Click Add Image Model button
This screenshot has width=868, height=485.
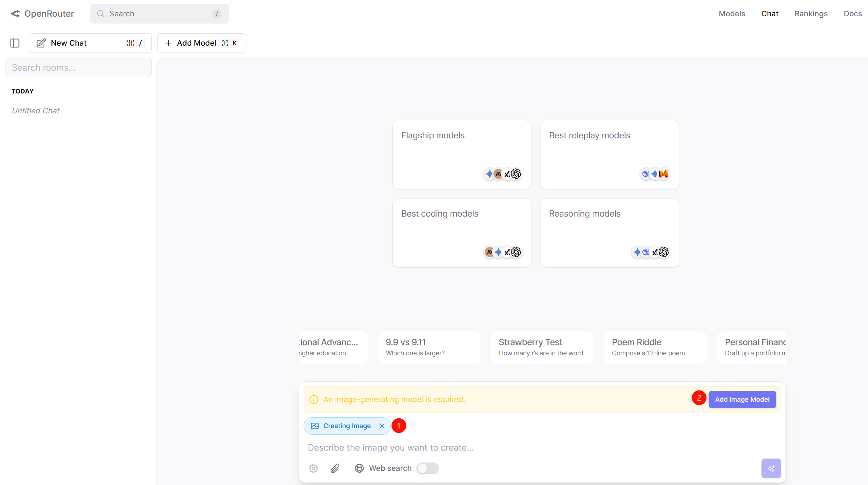(x=742, y=400)
